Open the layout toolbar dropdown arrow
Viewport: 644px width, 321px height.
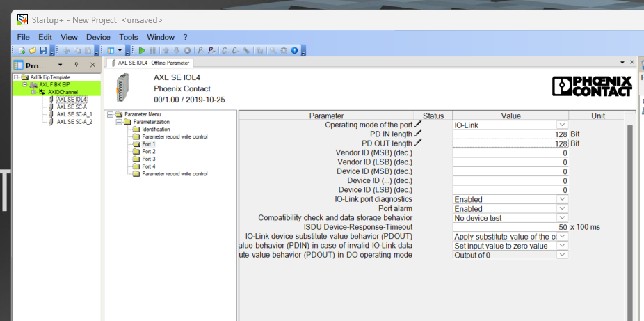pyautogui.click(x=120, y=51)
